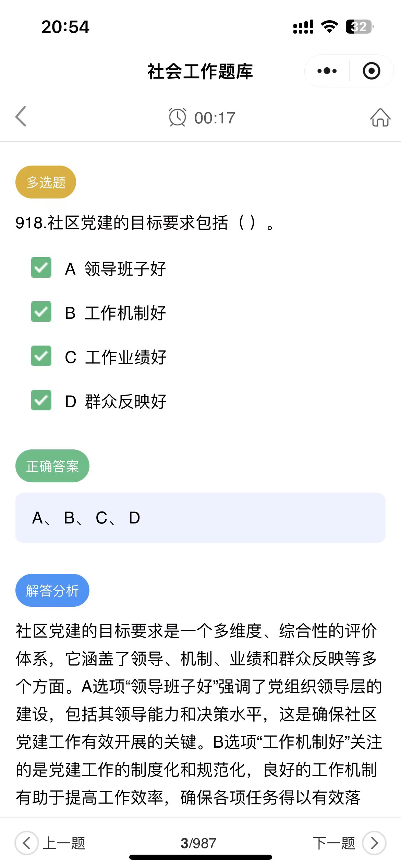The image size is (401, 868).
Task: Tap the back arrow icon
Action: (x=21, y=117)
